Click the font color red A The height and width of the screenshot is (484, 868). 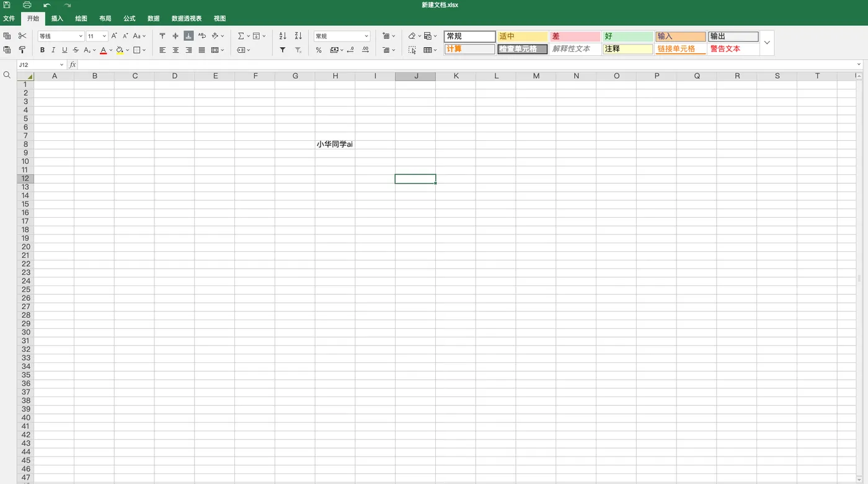[x=104, y=50]
